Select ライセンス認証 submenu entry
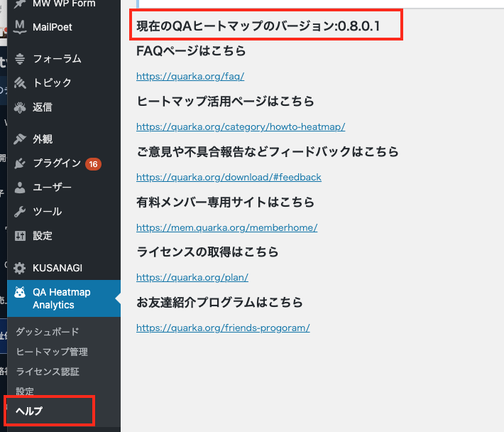The image size is (504, 432). 48,372
